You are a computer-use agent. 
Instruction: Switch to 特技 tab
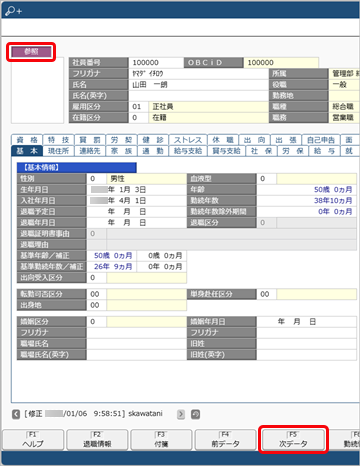tap(58, 140)
